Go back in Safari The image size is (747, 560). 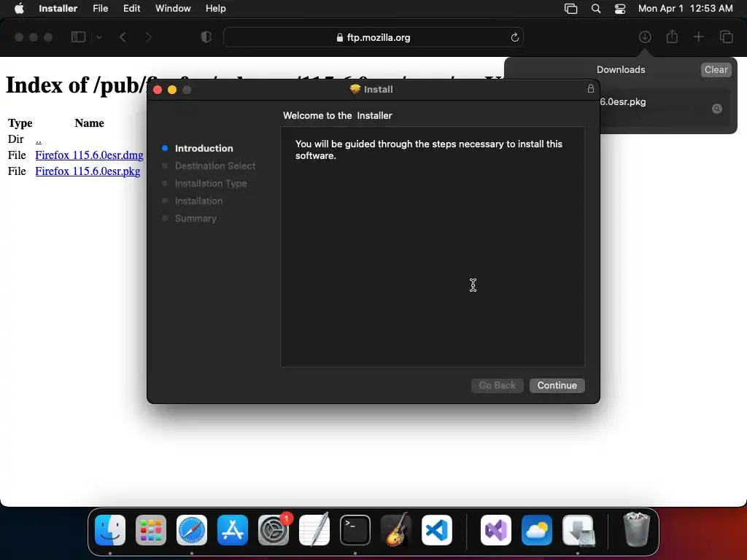tap(123, 37)
